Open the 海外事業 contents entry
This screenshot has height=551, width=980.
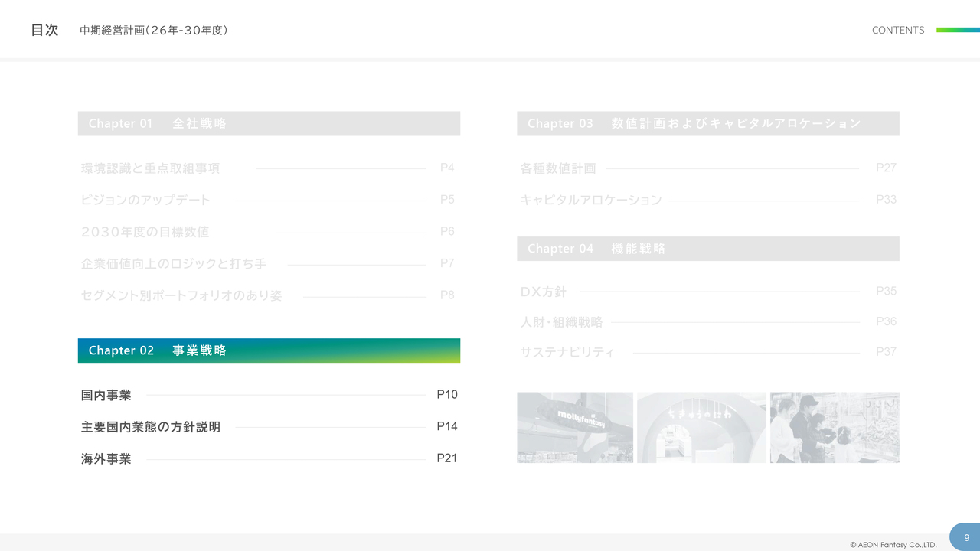(x=106, y=459)
